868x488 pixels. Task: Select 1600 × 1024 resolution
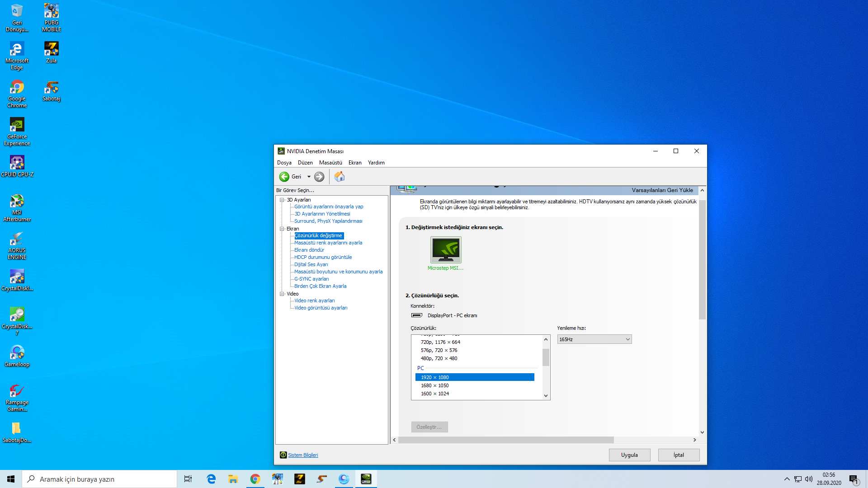[475, 394]
